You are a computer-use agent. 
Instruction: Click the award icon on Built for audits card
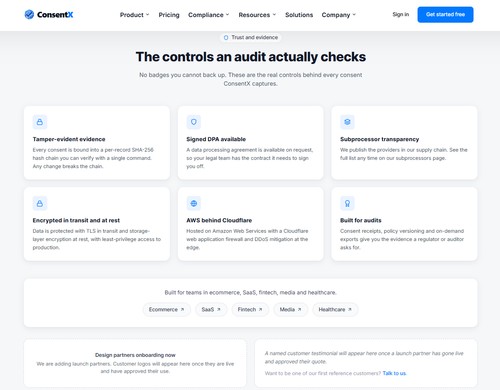347,203
